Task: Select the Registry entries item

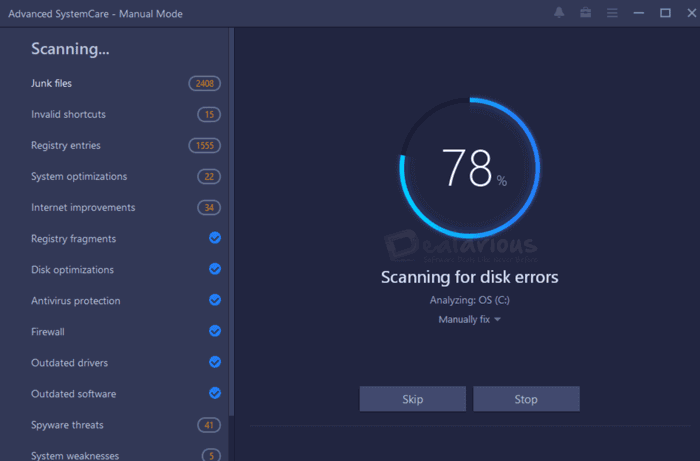Action: (66, 145)
